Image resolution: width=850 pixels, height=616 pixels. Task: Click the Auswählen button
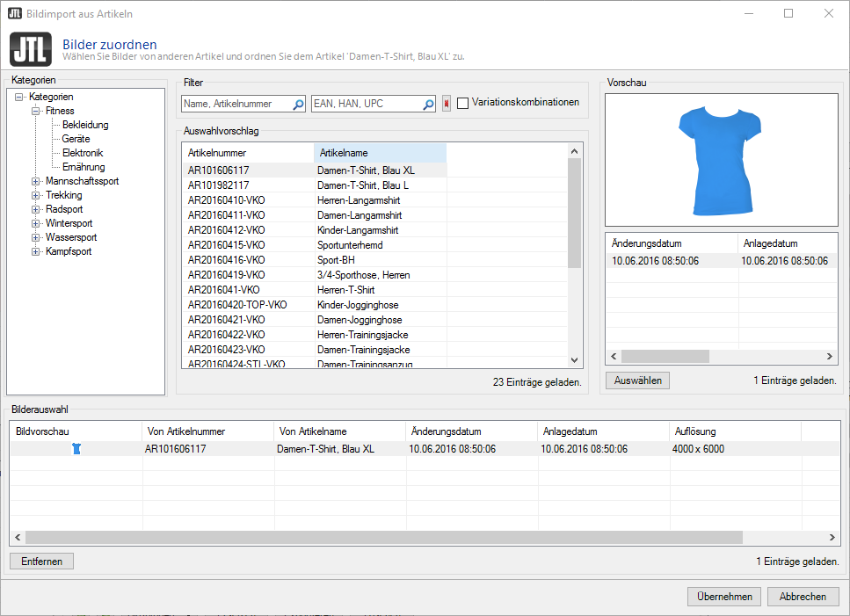point(636,380)
